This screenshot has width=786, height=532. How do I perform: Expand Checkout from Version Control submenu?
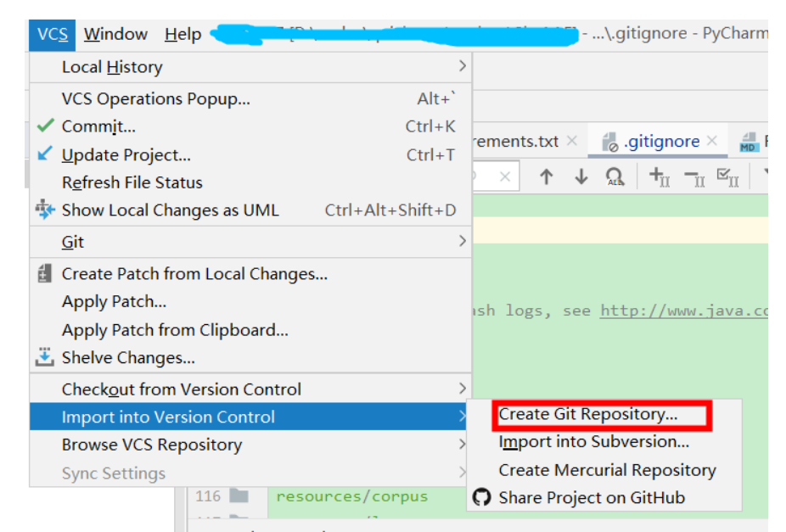[250, 389]
